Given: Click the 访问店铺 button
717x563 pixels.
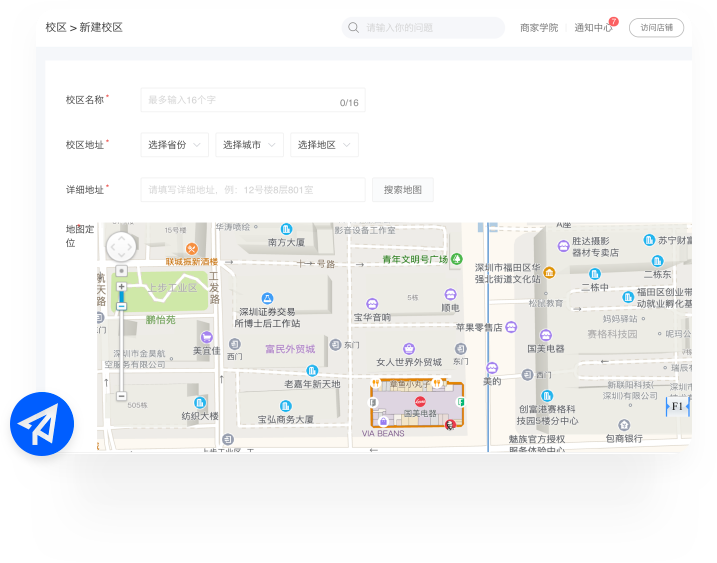Looking at the screenshot, I should (656, 28).
